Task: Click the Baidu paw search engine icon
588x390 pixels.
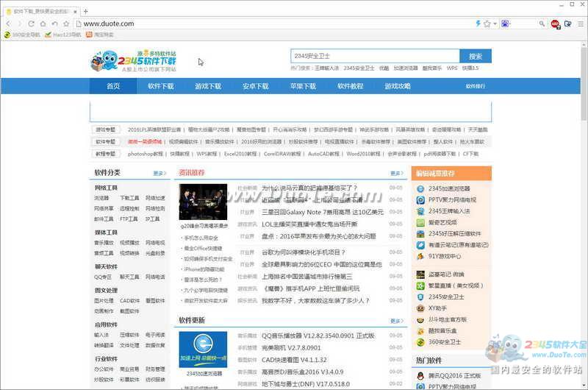Action: [505, 24]
